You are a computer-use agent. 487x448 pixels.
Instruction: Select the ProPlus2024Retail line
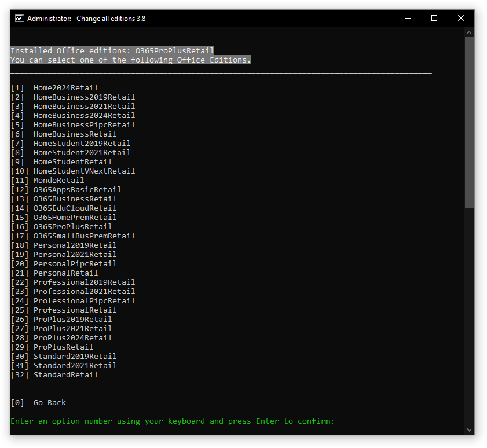[72, 338]
